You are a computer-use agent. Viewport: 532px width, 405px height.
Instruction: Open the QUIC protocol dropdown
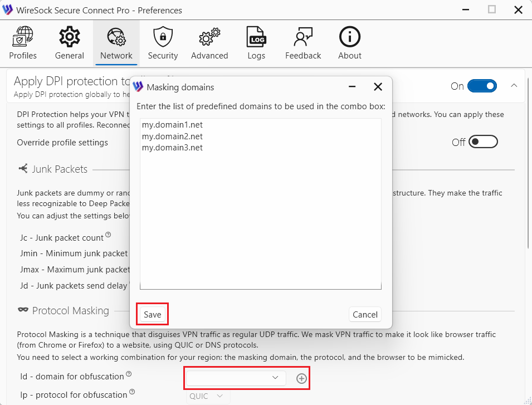[x=207, y=396]
